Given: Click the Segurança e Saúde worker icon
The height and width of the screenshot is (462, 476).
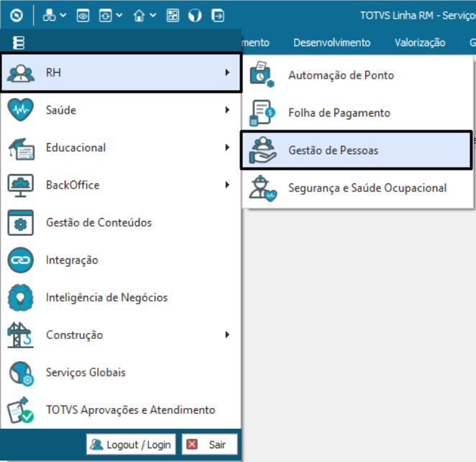Looking at the screenshot, I should point(262,189).
